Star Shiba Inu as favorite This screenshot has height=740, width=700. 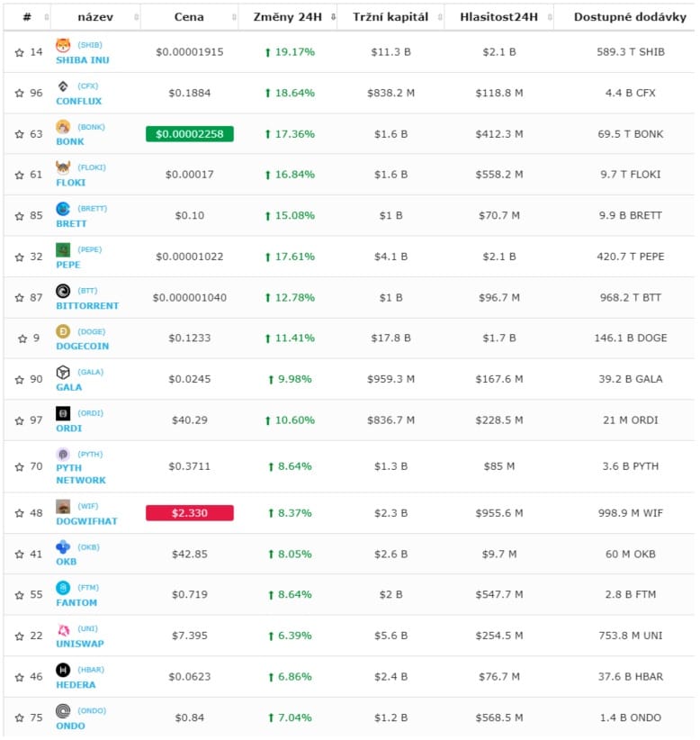[x=19, y=52]
